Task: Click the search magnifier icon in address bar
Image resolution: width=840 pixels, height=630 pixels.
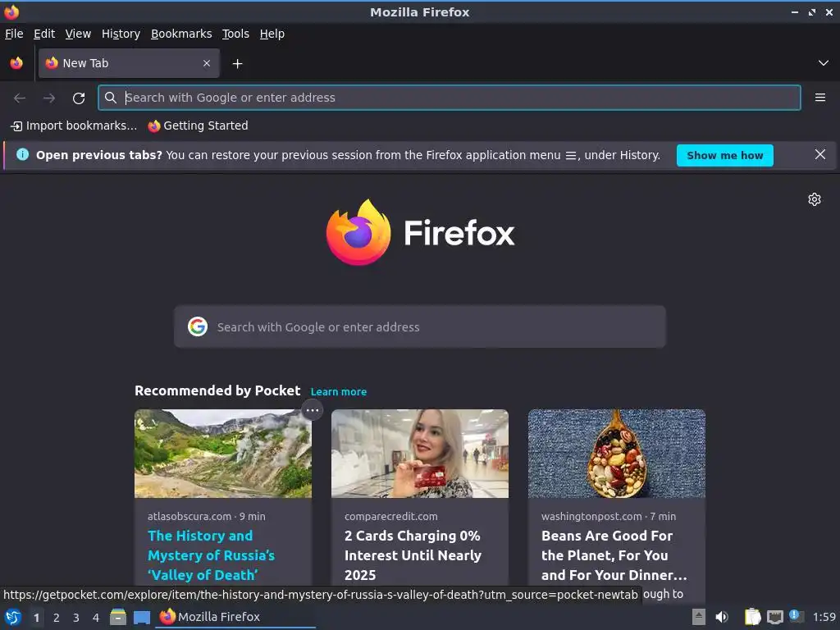Action: point(111,98)
